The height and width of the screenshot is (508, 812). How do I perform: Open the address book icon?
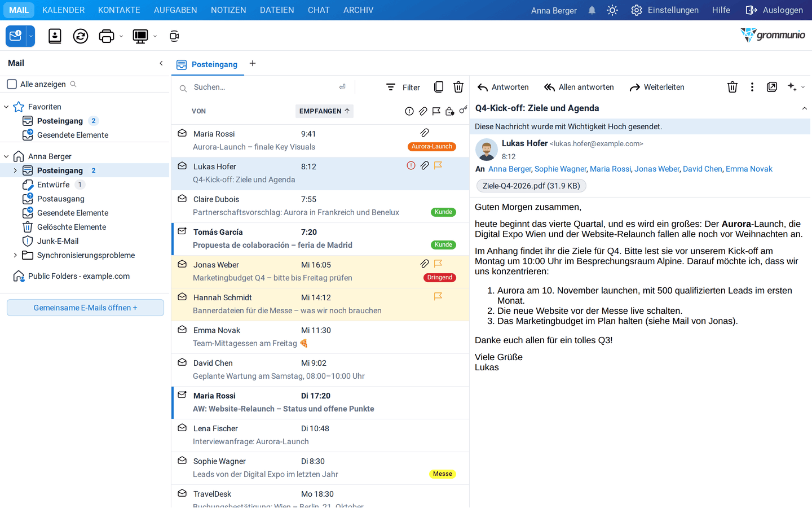coord(55,36)
